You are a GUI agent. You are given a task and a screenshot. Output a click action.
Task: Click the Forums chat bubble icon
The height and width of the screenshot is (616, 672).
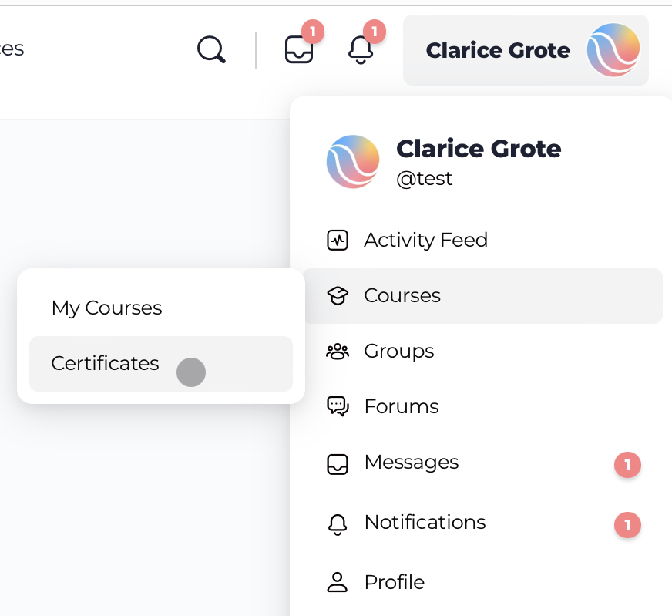pyautogui.click(x=338, y=406)
